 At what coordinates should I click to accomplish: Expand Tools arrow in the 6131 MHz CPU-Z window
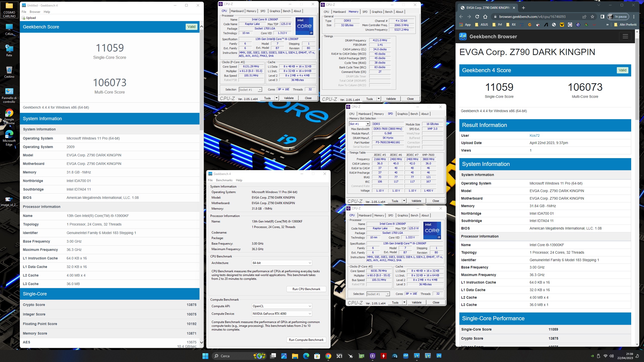click(276, 98)
